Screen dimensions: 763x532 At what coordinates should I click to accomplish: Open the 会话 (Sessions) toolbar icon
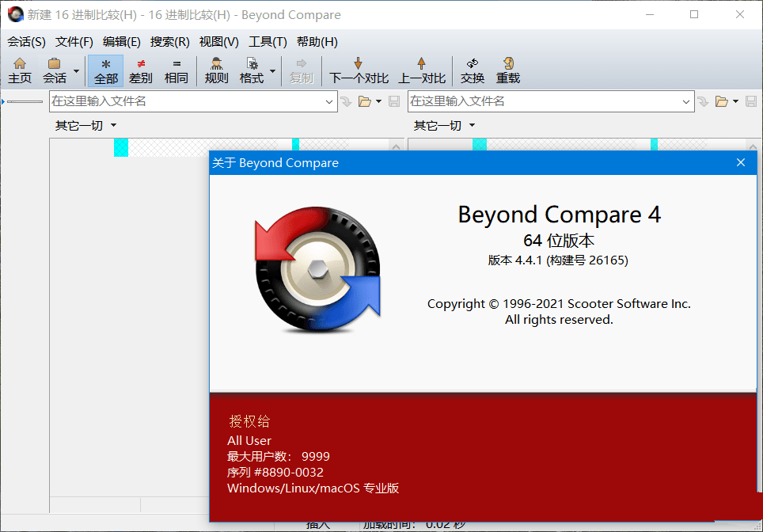tap(54, 70)
